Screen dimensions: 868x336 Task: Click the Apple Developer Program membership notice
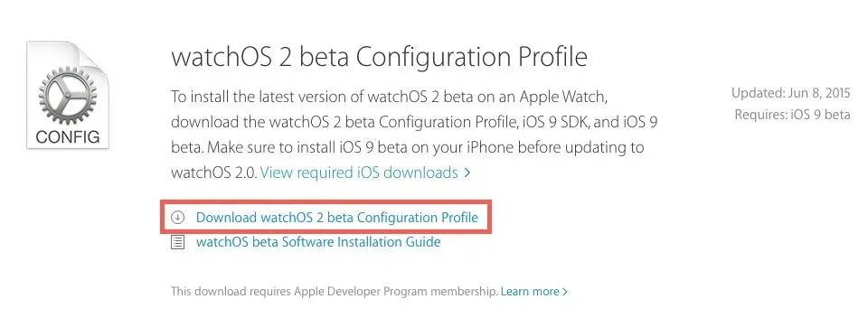[x=334, y=291]
